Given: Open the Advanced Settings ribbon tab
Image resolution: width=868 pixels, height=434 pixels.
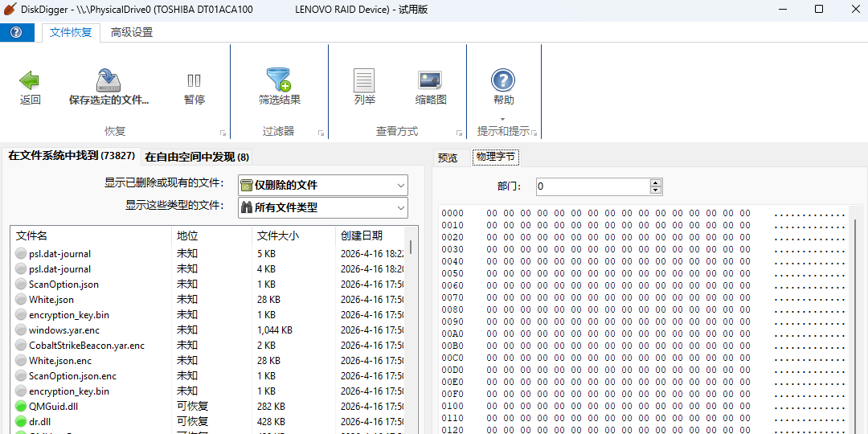Looking at the screenshot, I should [x=132, y=33].
